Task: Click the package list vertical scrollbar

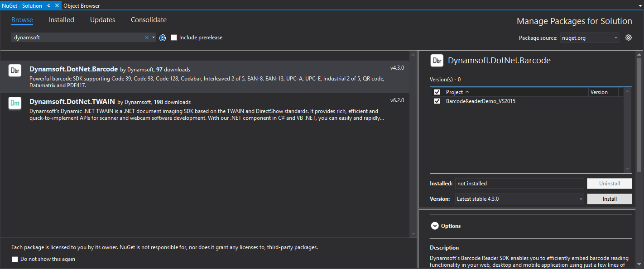Action: click(413, 145)
